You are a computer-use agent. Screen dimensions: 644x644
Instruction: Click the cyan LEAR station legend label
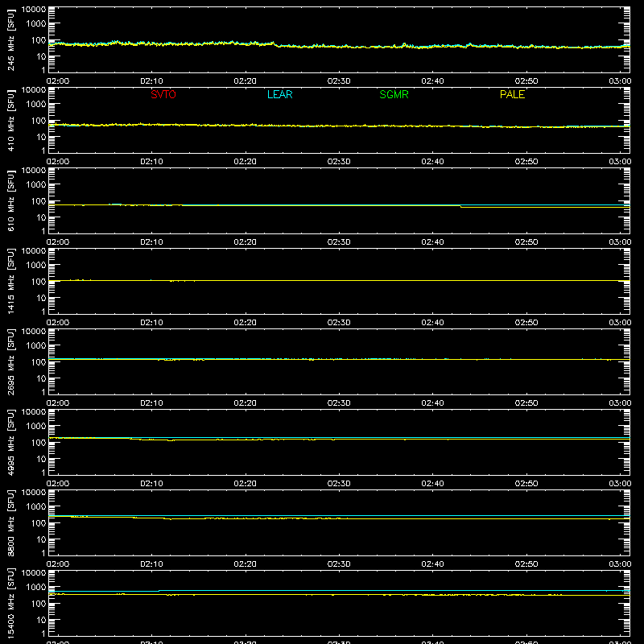pos(279,94)
